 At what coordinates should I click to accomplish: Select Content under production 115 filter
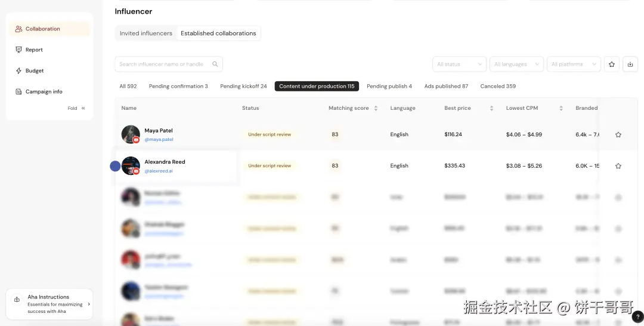tap(317, 87)
